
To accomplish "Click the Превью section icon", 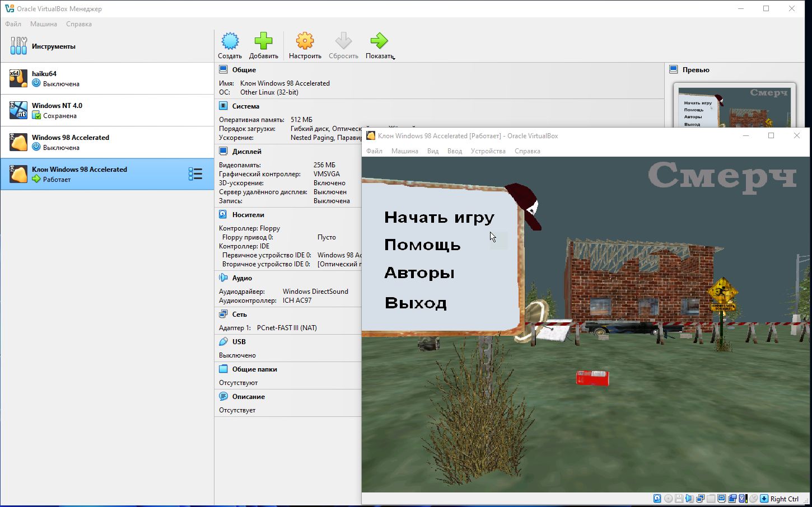I will pyautogui.click(x=674, y=69).
